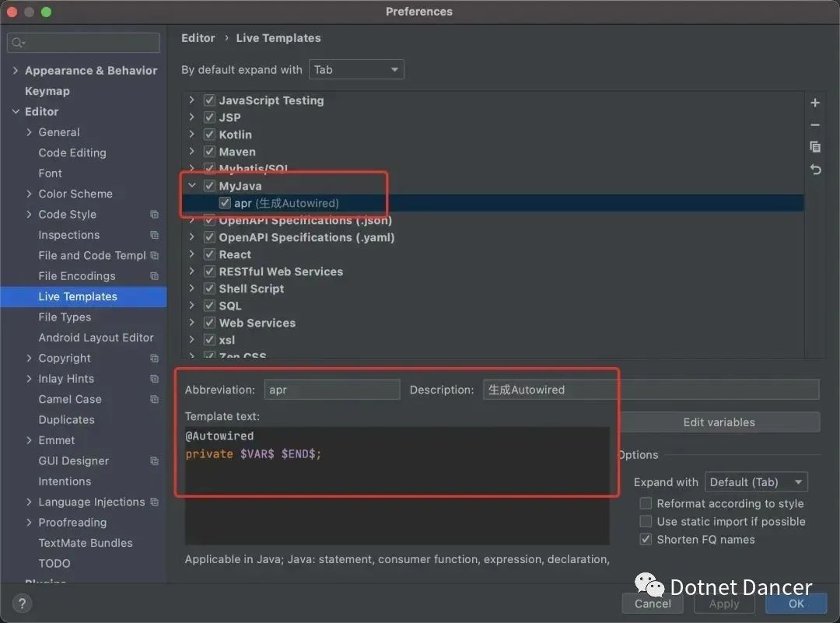Uncheck the JavaScript Testing template group
This screenshot has height=623, width=840.
(209, 100)
